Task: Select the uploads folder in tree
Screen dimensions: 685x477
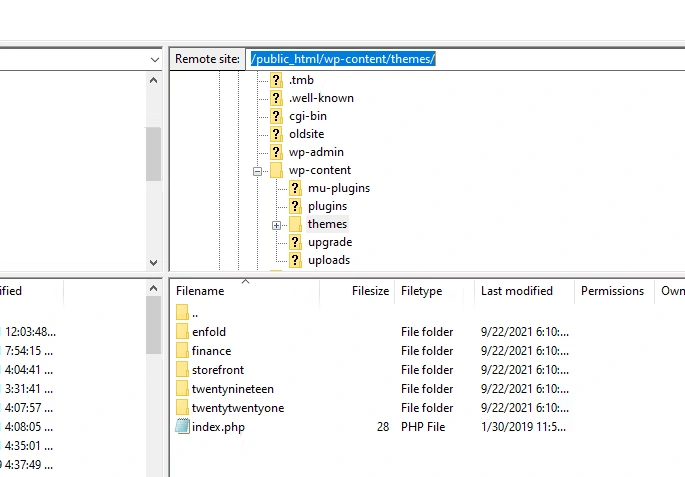Action: (x=328, y=260)
